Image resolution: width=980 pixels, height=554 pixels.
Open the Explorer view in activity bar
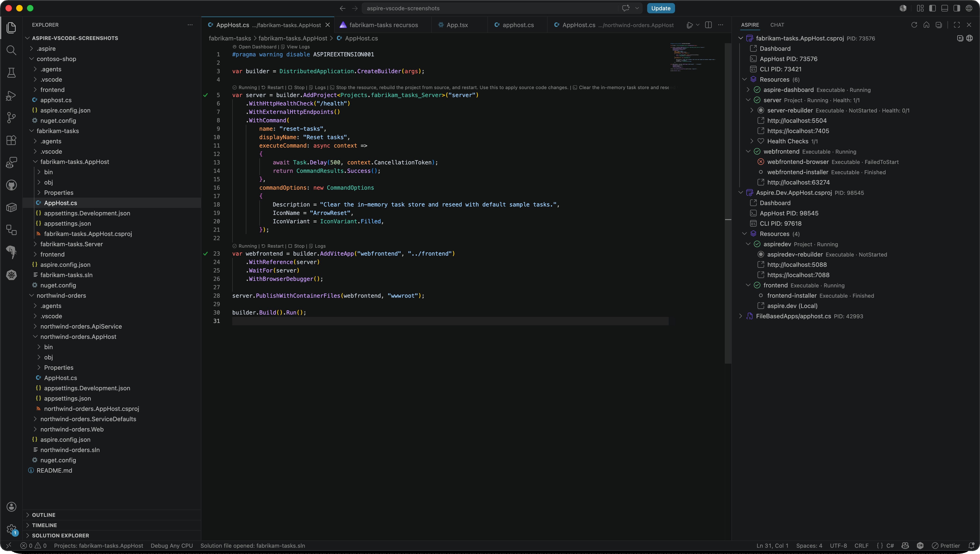click(11, 28)
